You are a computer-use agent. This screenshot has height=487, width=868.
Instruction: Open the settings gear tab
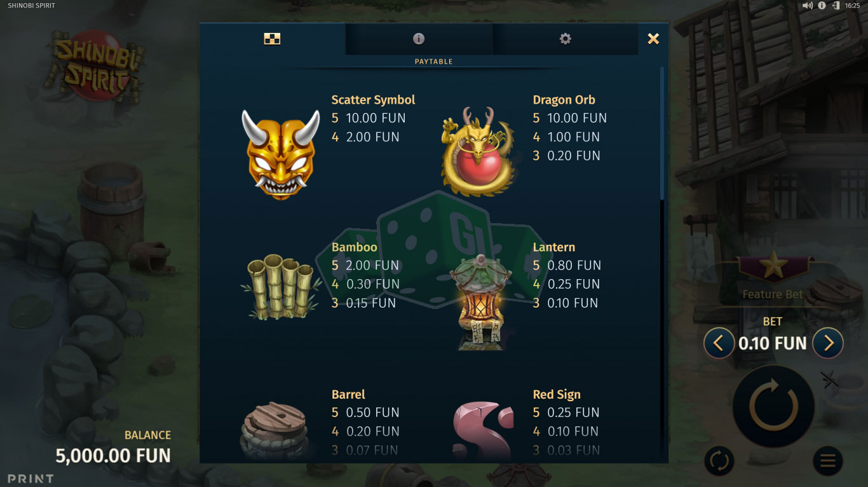point(565,39)
